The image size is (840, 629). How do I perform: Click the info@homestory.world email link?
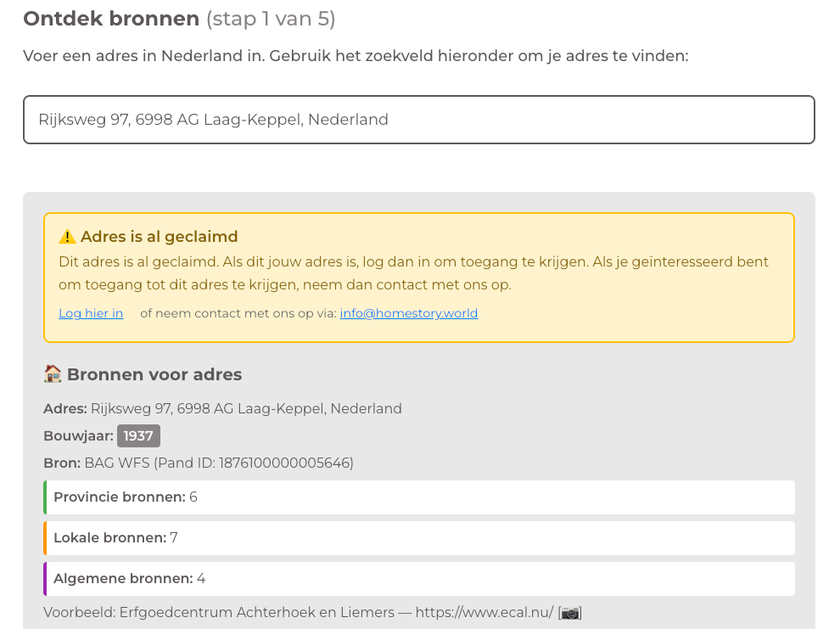click(409, 313)
